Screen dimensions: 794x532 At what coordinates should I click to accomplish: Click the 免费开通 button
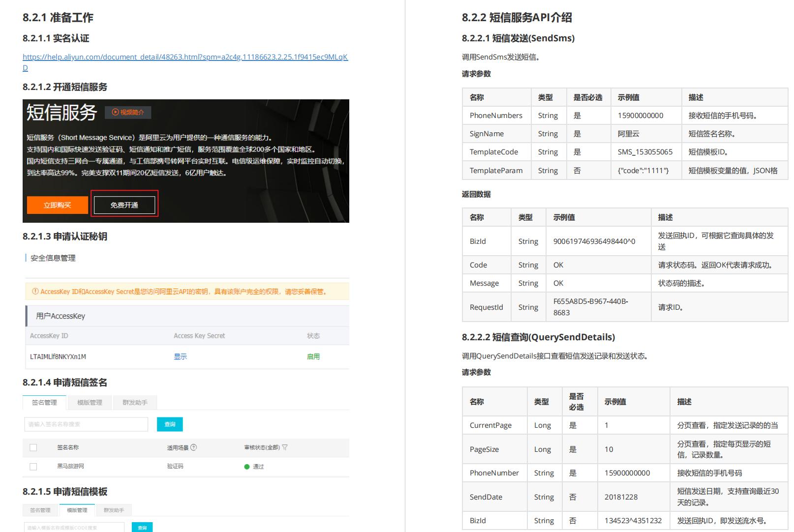124,205
